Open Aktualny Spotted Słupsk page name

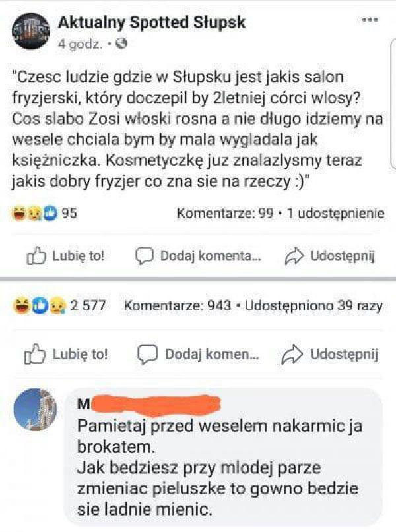coord(152,22)
